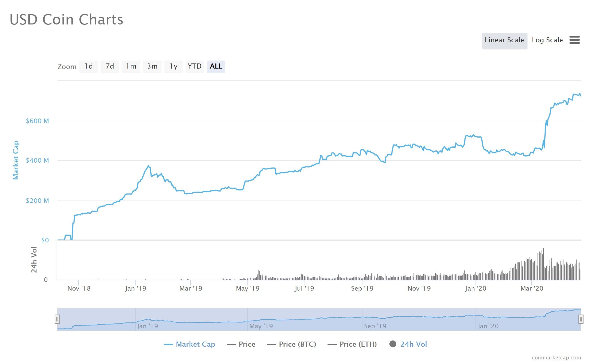Click the Market Cap line peak of Jan '19
The width and height of the screenshot is (589, 364).
(x=148, y=166)
